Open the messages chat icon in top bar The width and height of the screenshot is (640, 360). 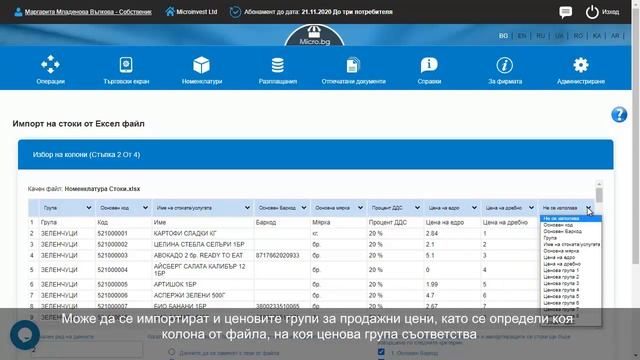[565, 12]
